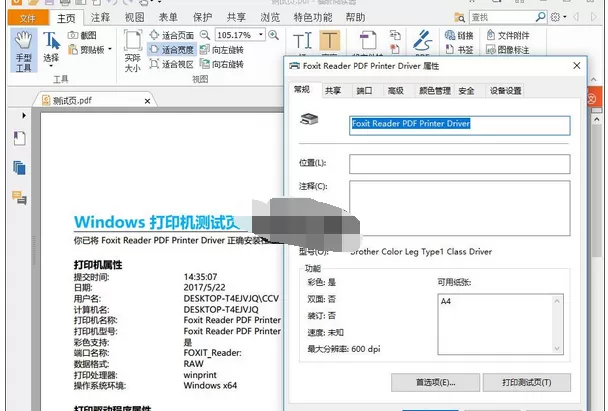Image resolution: width=608 pixels, height=411 pixels.
Task: Switch to the 注释 ribbon tab
Action: [100, 17]
